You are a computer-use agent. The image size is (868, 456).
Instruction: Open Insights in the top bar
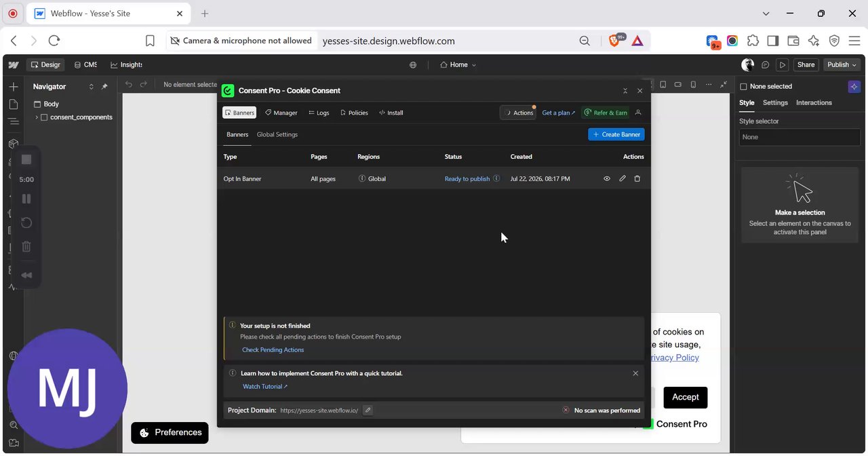click(126, 64)
